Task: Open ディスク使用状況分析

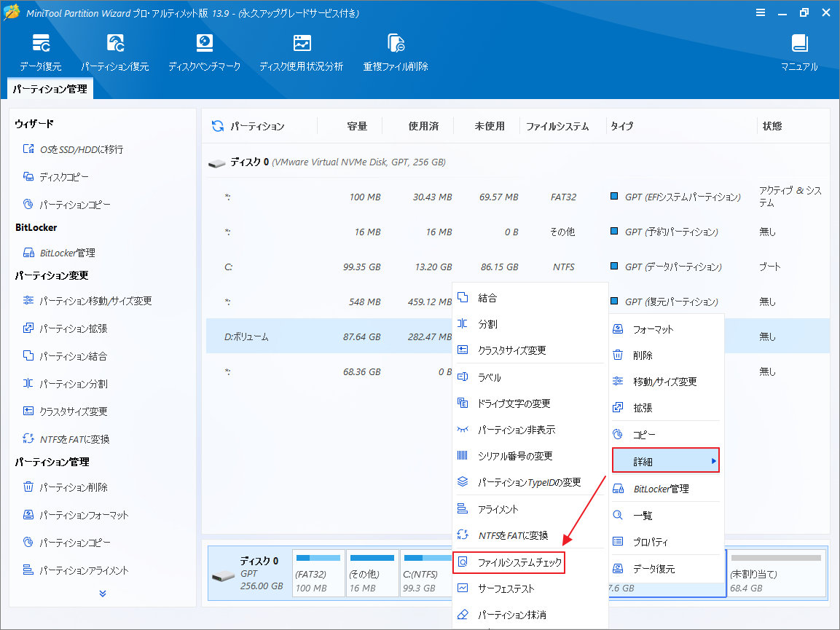Action: coord(302,52)
